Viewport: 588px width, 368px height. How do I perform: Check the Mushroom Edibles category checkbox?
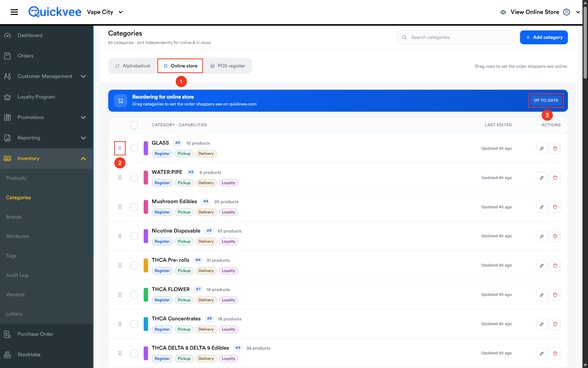134,207
